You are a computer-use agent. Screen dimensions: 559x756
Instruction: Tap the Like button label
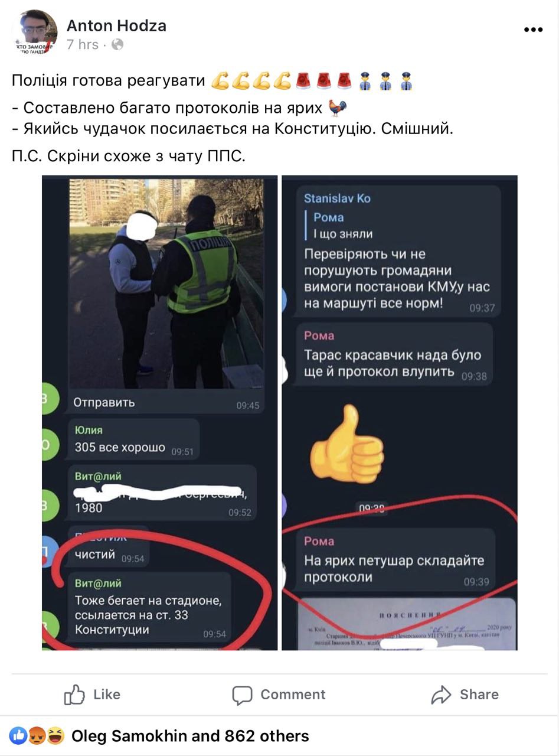(x=107, y=695)
